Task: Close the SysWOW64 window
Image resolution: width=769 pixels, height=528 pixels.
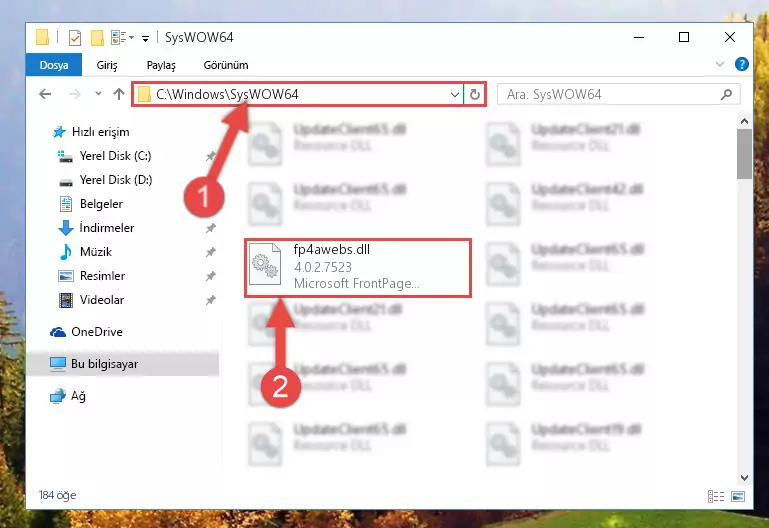Action: coord(730,37)
